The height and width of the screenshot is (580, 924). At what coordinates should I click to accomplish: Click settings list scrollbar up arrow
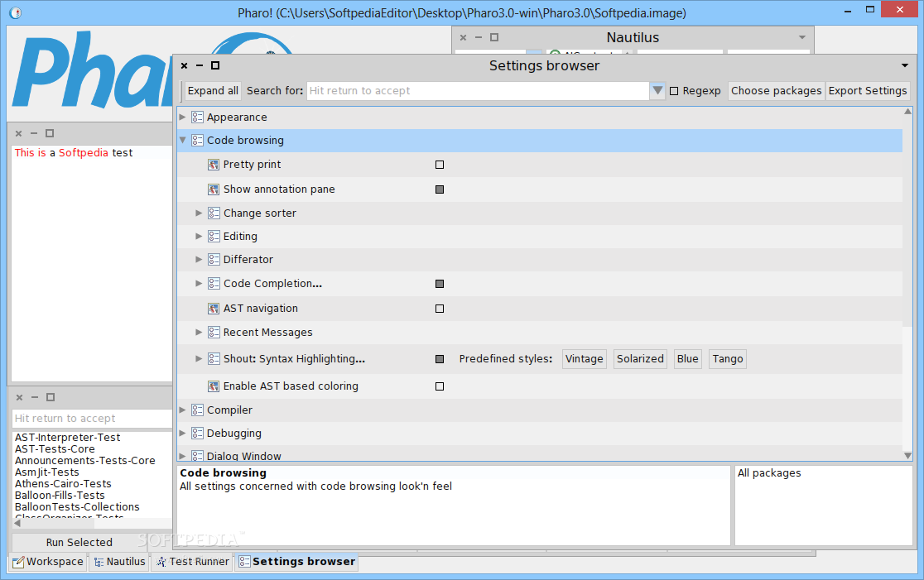pyautogui.click(x=907, y=112)
